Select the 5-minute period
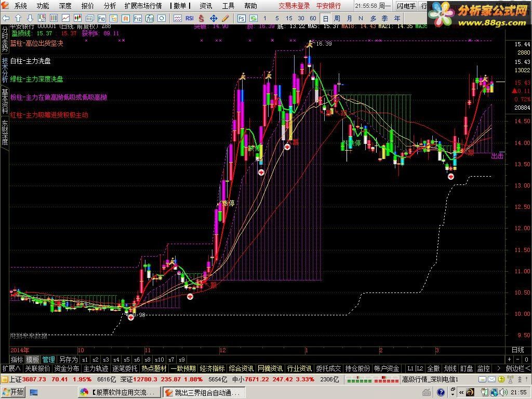Image resolution: width=532 pixels, height=399 pixels. click(277, 18)
